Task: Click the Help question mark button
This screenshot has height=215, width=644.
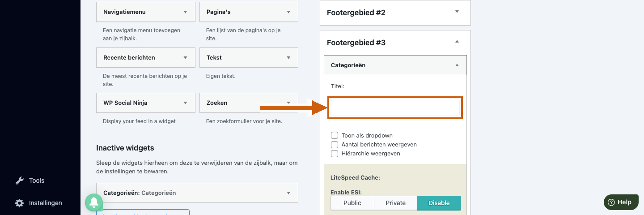Action: [620, 202]
